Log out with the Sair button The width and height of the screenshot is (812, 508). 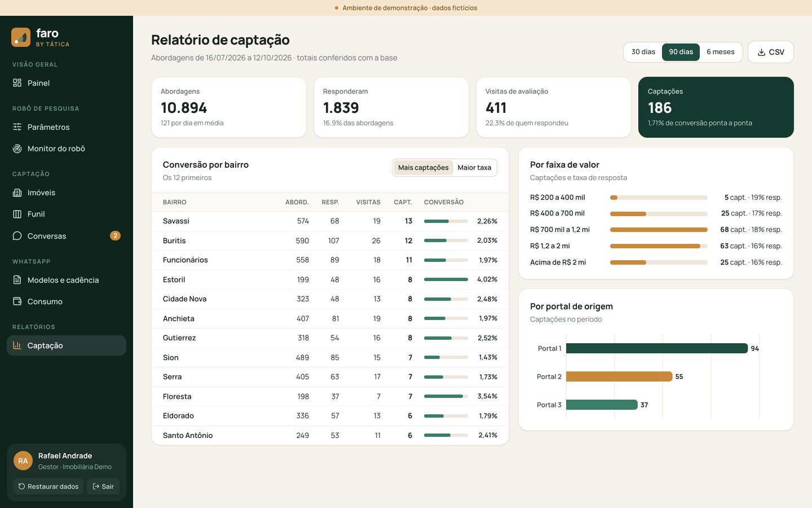pos(103,487)
